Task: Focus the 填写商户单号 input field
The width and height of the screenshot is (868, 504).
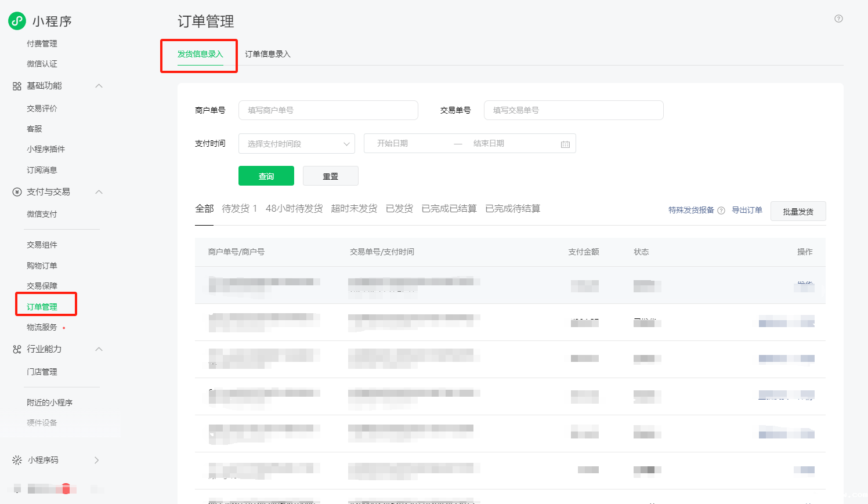Action: coord(328,110)
